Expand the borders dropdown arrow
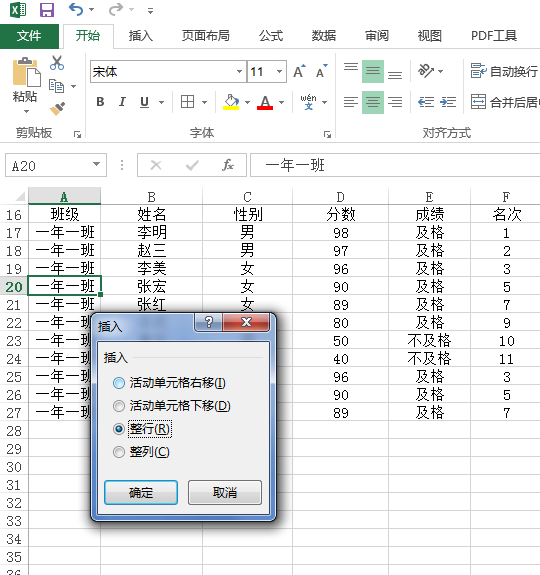The height and width of the screenshot is (575, 540). [204, 102]
